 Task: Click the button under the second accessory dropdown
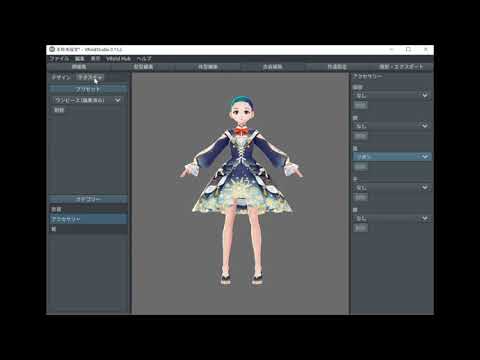360,136
